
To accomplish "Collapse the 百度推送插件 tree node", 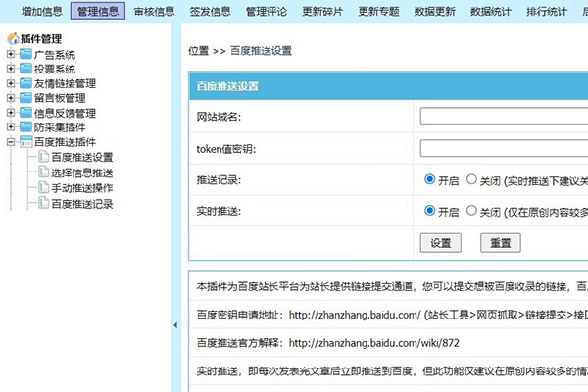I will (11, 143).
